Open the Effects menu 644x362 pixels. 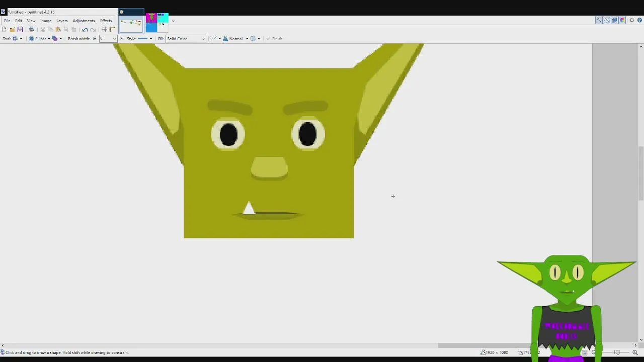click(106, 21)
